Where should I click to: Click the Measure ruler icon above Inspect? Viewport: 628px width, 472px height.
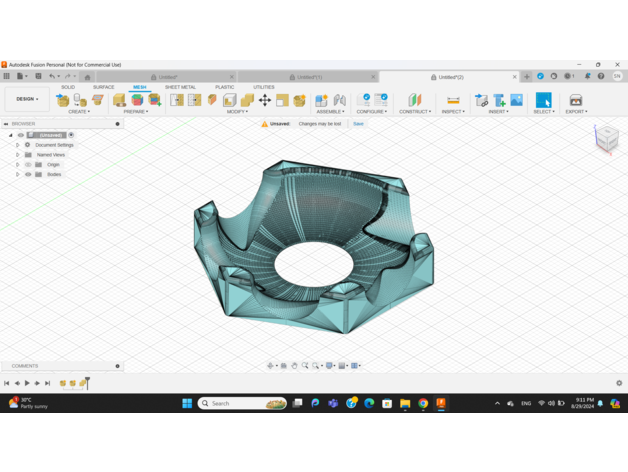[x=453, y=100]
